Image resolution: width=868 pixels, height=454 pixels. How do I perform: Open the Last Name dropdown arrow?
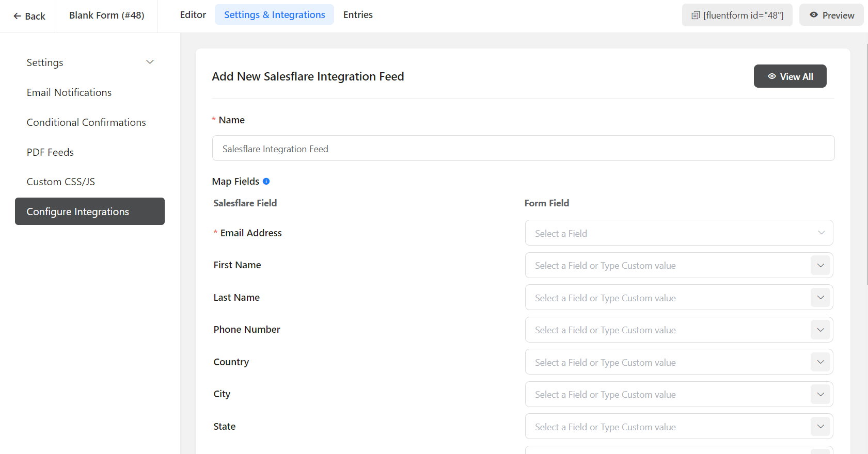pyautogui.click(x=820, y=298)
